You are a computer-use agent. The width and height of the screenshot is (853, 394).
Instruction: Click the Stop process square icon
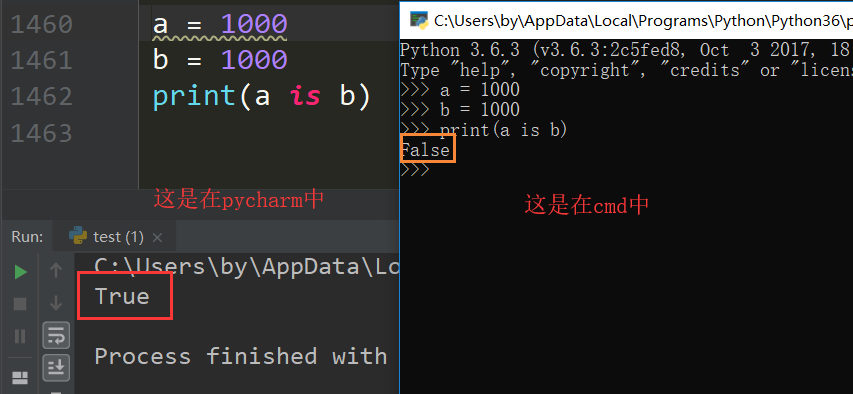coord(20,304)
